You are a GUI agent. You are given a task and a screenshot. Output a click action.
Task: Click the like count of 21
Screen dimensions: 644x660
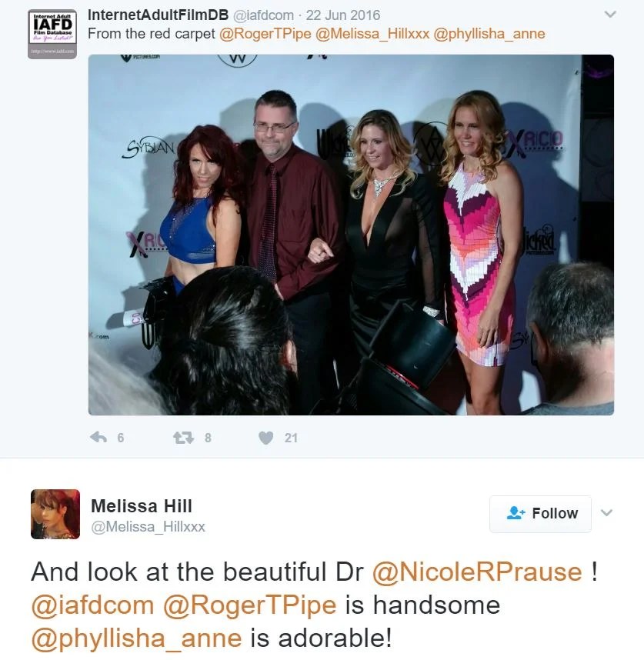(291, 438)
